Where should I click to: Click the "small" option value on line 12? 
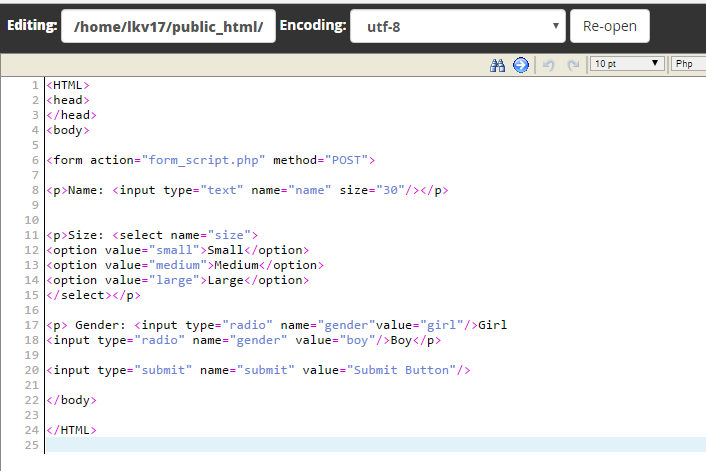click(x=174, y=250)
